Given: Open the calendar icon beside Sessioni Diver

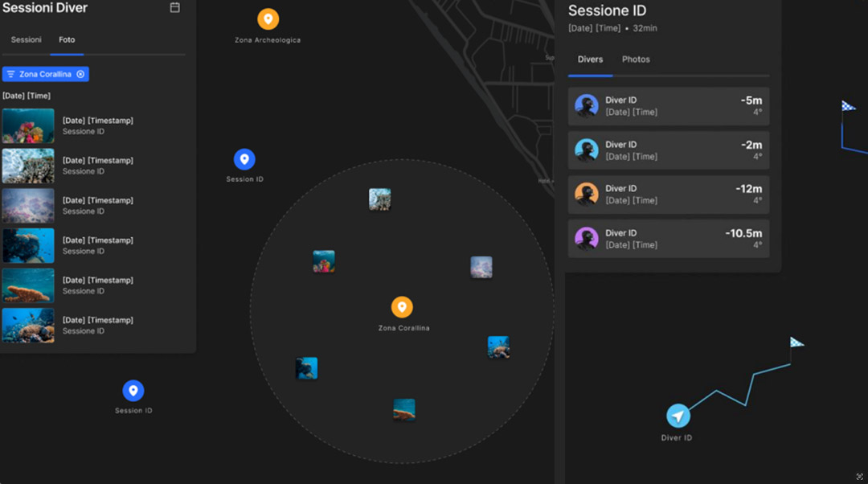Looking at the screenshot, I should tap(175, 8).
